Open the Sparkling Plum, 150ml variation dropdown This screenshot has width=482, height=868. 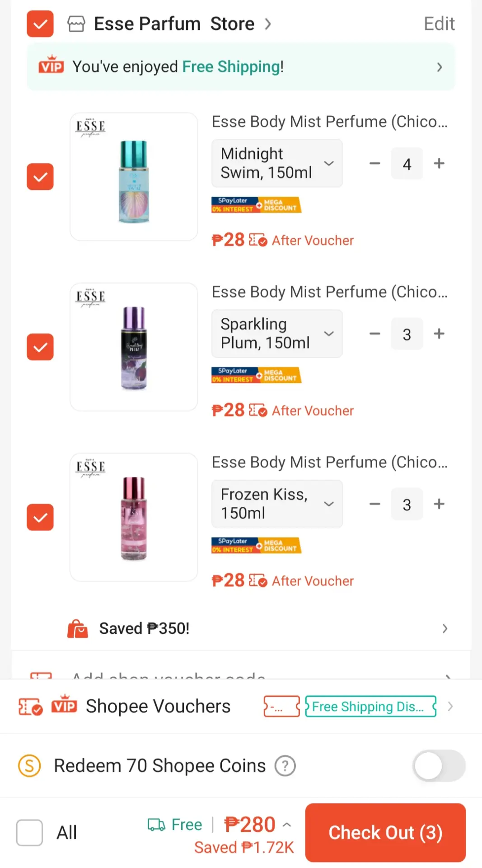(277, 334)
